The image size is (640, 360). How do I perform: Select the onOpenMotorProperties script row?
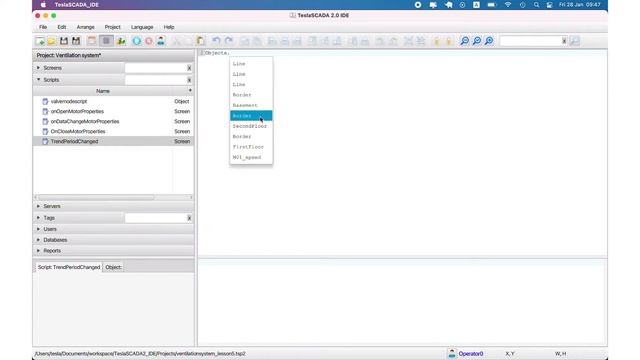(113, 111)
